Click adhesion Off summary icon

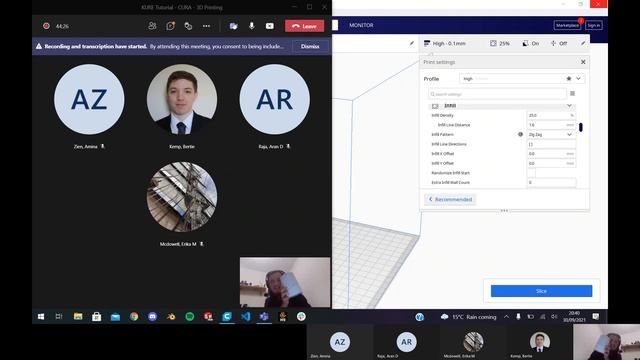point(559,43)
